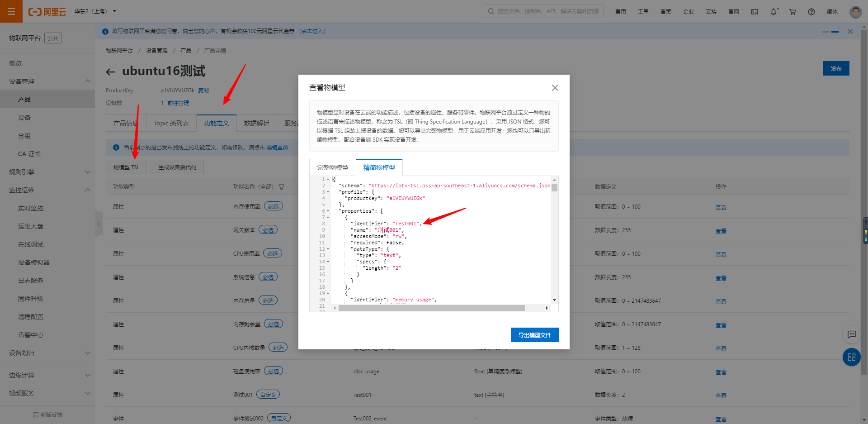Screen dimensions: 868x424
Task: Click inside the top search input field
Action: [x=542, y=11]
